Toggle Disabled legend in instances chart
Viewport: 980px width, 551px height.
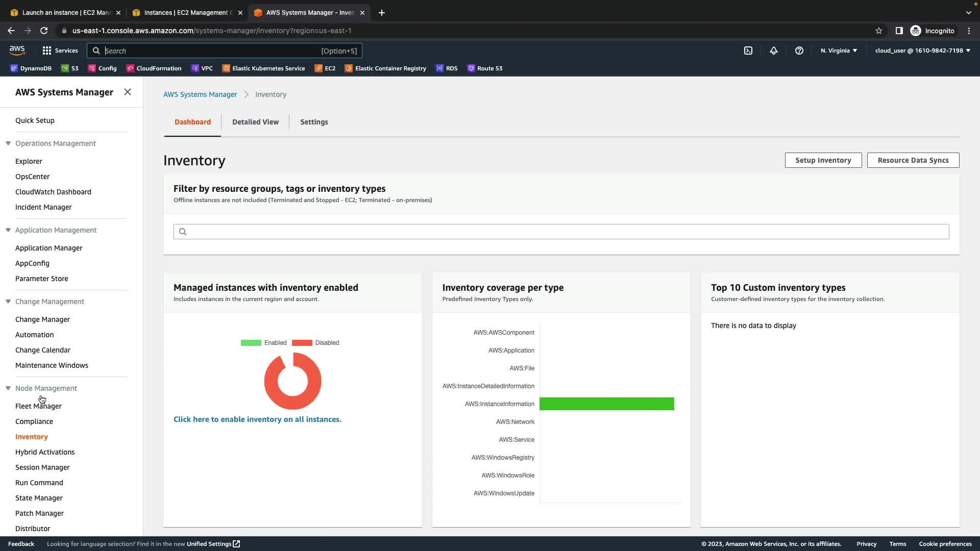pyautogui.click(x=315, y=343)
